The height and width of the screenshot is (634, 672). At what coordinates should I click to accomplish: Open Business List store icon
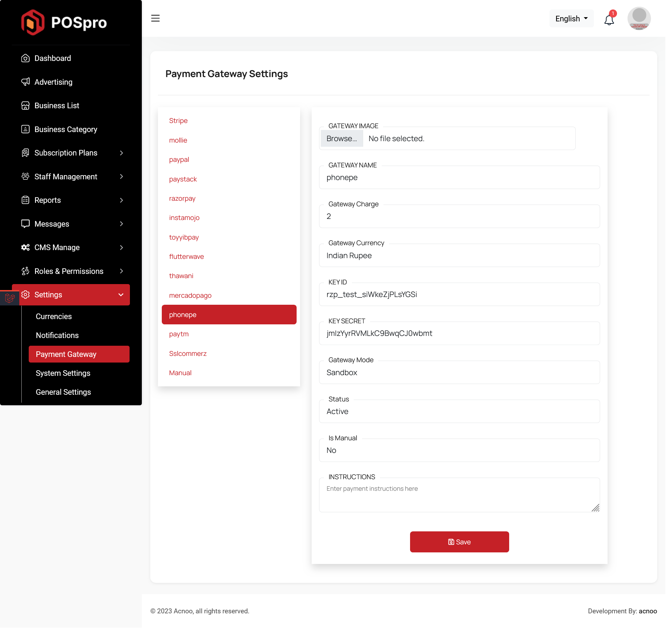coord(26,105)
